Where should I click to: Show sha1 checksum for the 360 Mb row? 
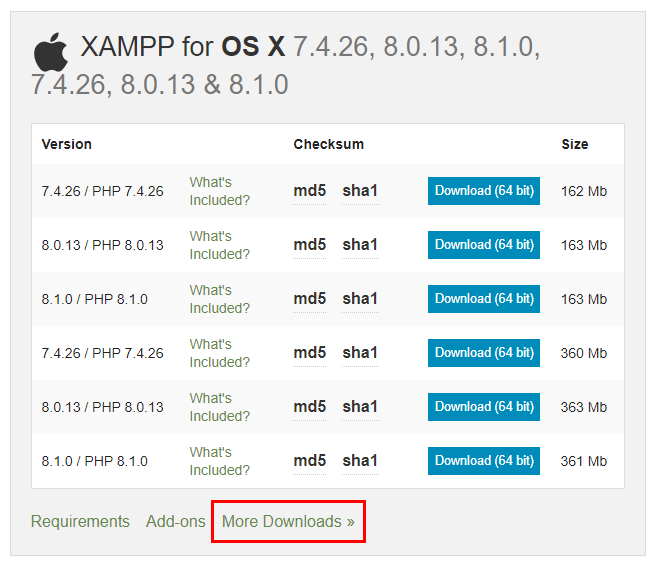(360, 353)
